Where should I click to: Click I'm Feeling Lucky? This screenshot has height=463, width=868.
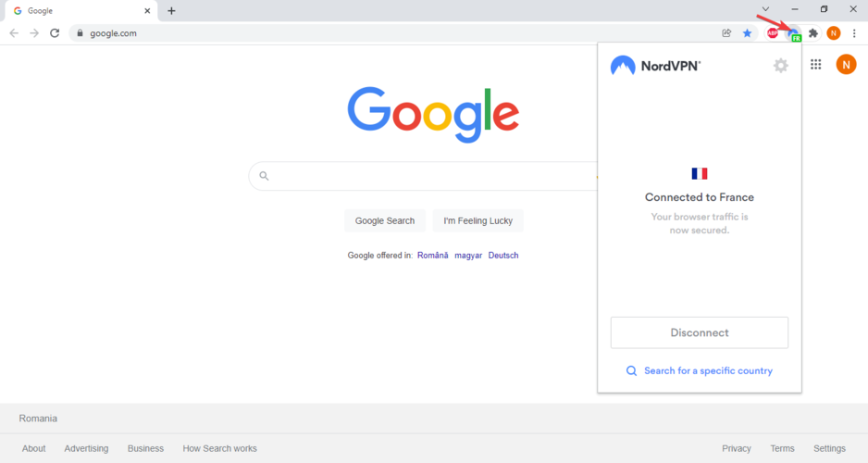click(x=477, y=220)
